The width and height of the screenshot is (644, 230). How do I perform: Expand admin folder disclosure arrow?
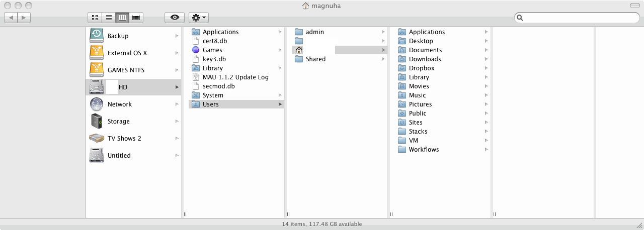(383, 32)
